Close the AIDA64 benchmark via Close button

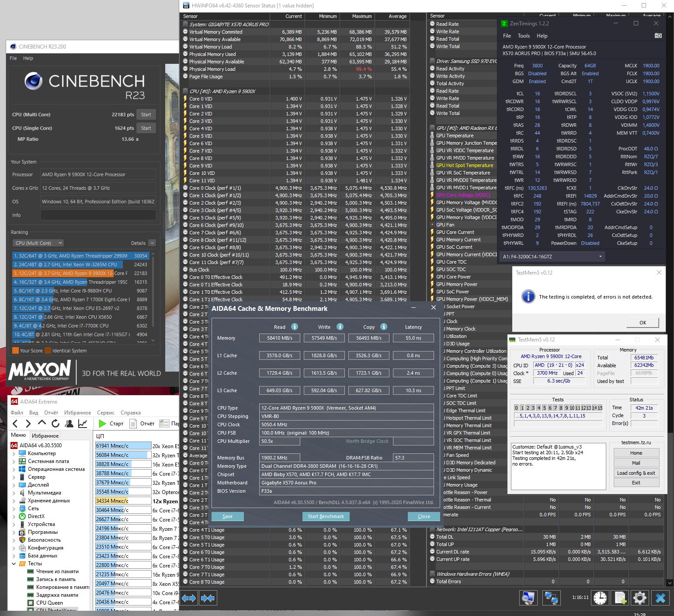pyautogui.click(x=424, y=516)
